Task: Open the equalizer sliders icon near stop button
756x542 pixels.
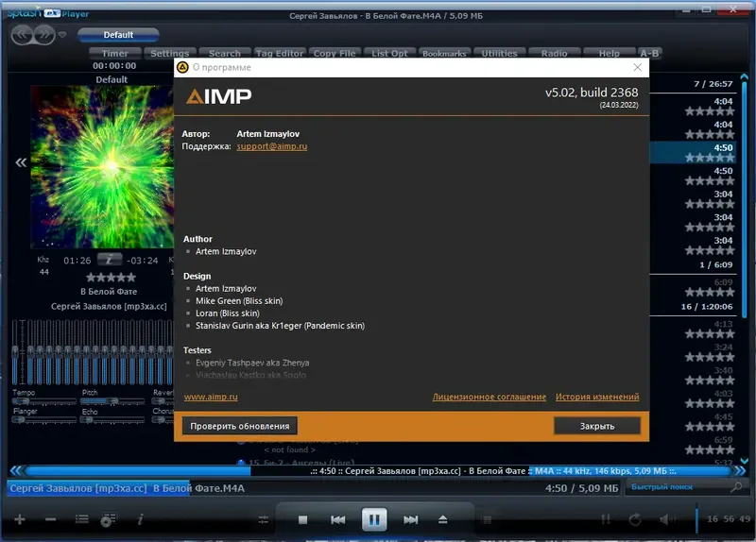Action: coord(264,519)
